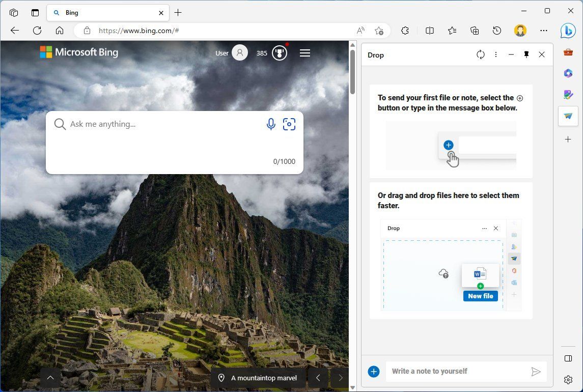The width and height of the screenshot is (583, 392).
Task: Open the Bing hamburger menu
Action: click(305, 52)
